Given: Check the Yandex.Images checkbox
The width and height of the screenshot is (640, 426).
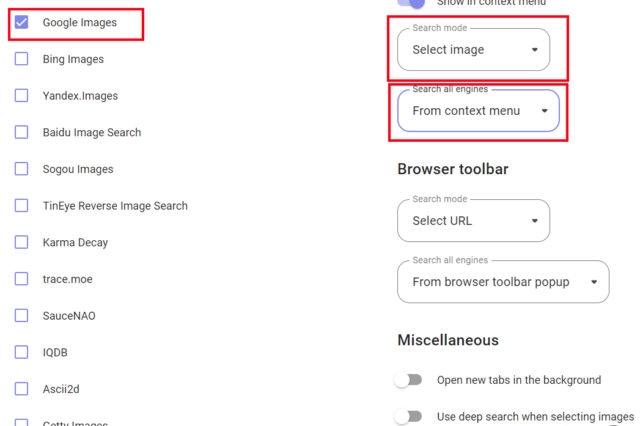Looking at the screenshot, I should point(22,96).
